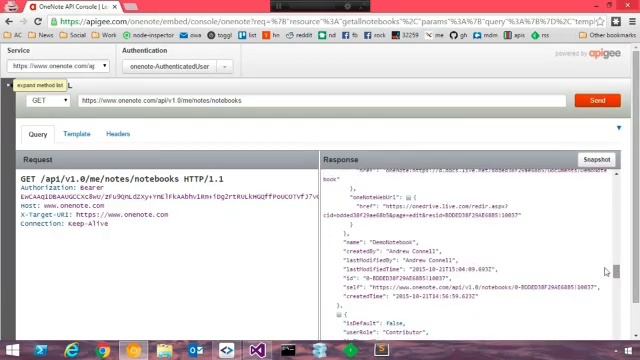Expand the method list arrow
Viewport: 640px width, 360px height.
[8, 85]
